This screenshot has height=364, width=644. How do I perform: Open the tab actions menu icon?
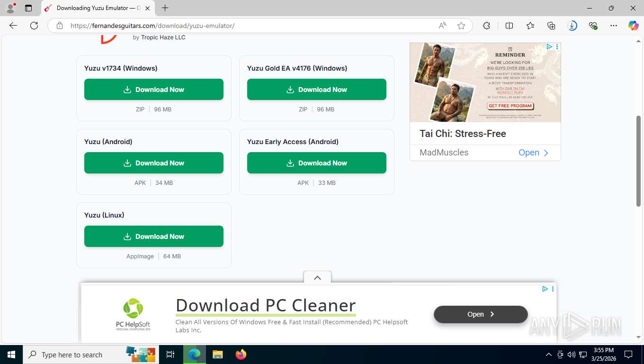(28, 8)
